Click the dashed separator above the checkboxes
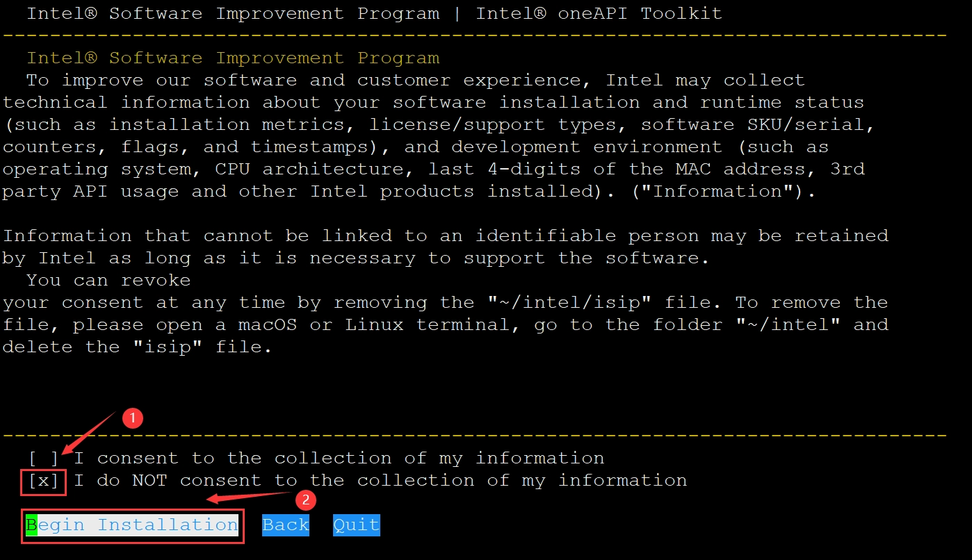The image size is (972, 560). (x=474, y=436)
